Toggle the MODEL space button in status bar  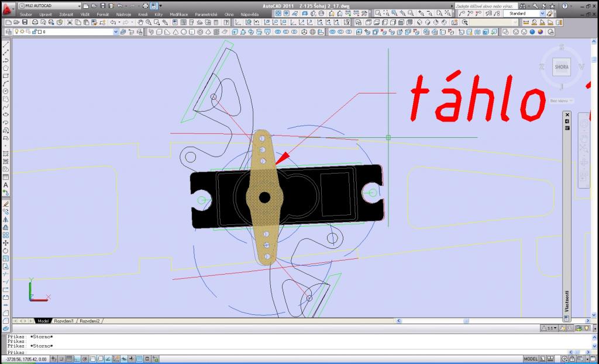coord(531,359)
